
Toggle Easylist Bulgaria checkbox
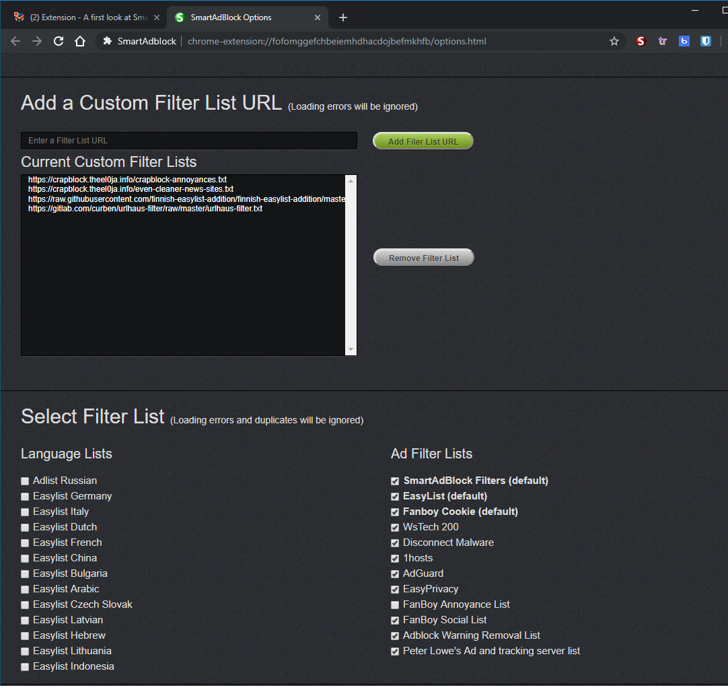pyautogui.click(x=25, y=574)
